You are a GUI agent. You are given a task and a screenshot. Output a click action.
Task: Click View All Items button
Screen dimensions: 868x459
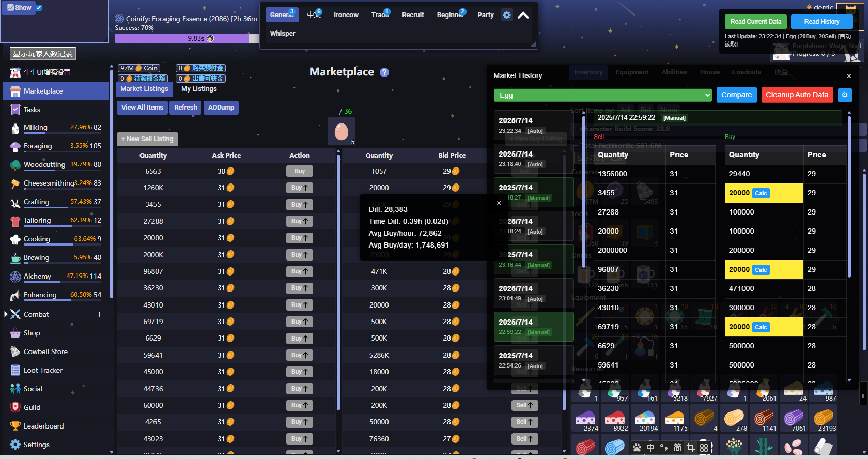coord(143,108)
